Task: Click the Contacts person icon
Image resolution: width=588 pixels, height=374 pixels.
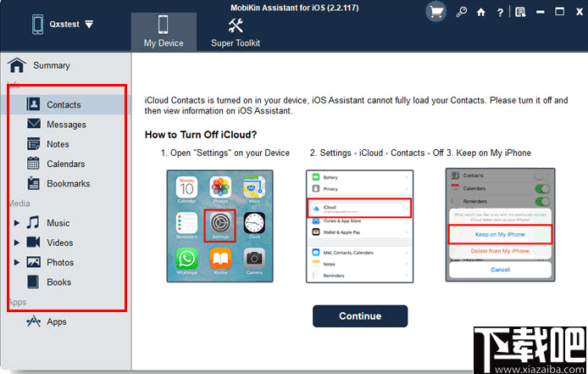Action: point(33,103)
